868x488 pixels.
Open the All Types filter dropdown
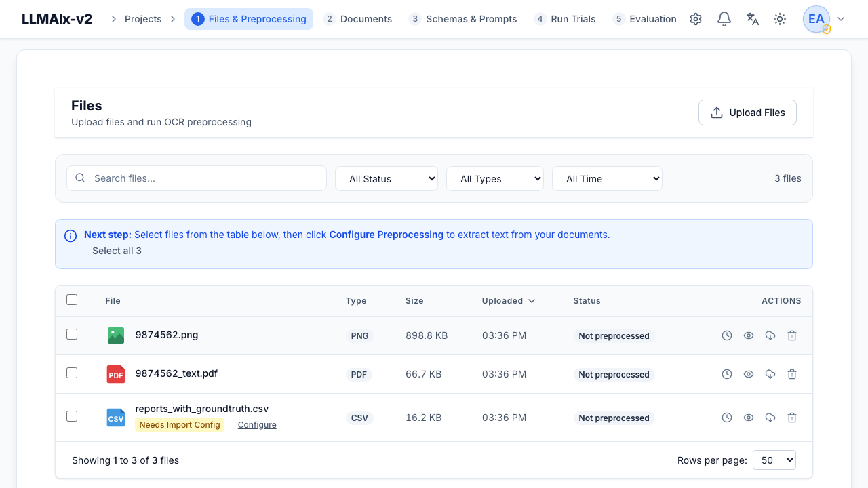[495, 178]
